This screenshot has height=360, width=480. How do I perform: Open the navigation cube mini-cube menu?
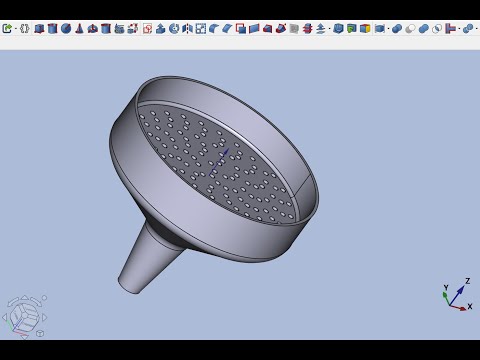tap(40, 333)
